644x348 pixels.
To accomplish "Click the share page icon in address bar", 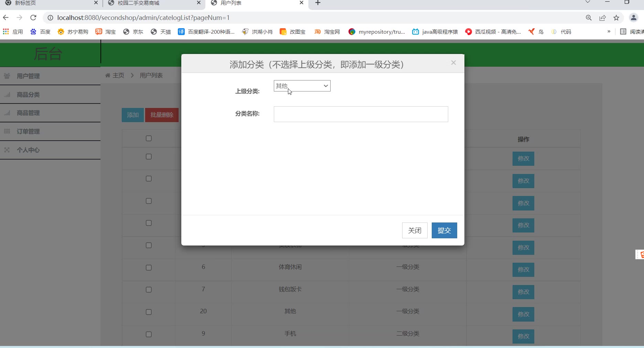I will pyautogui.click(x=602, y=18).
